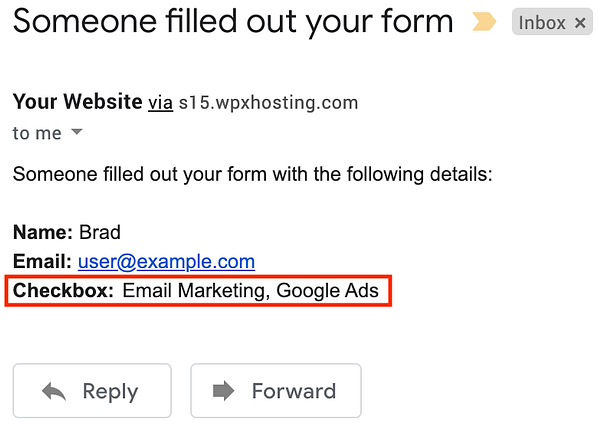Expand recipient details arrow beside "to me"

point(77,132)
